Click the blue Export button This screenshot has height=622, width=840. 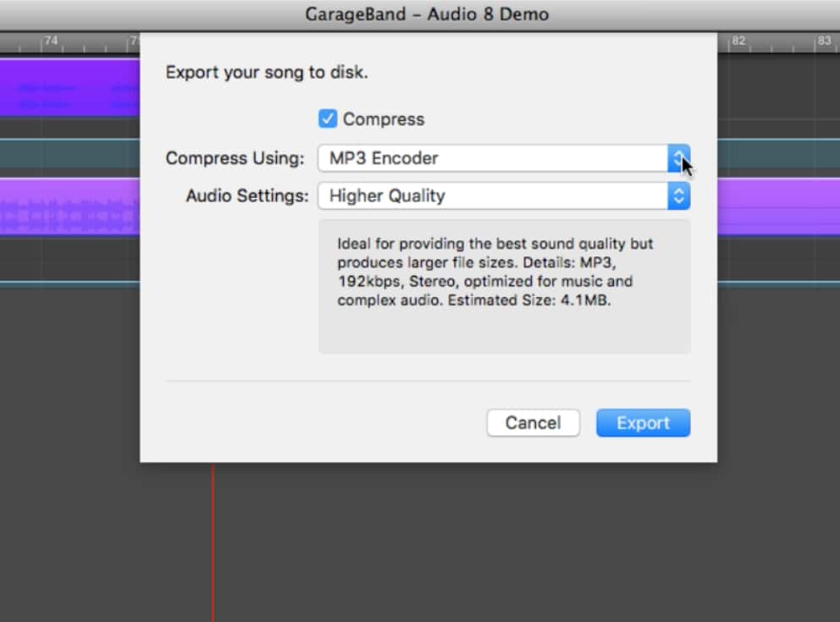[643, 423]
